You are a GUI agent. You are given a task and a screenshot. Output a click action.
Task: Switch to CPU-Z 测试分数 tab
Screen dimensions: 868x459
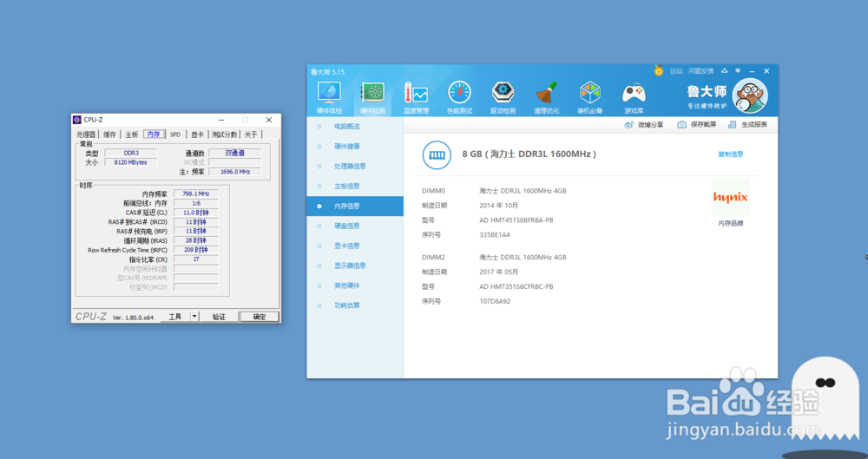224,134
